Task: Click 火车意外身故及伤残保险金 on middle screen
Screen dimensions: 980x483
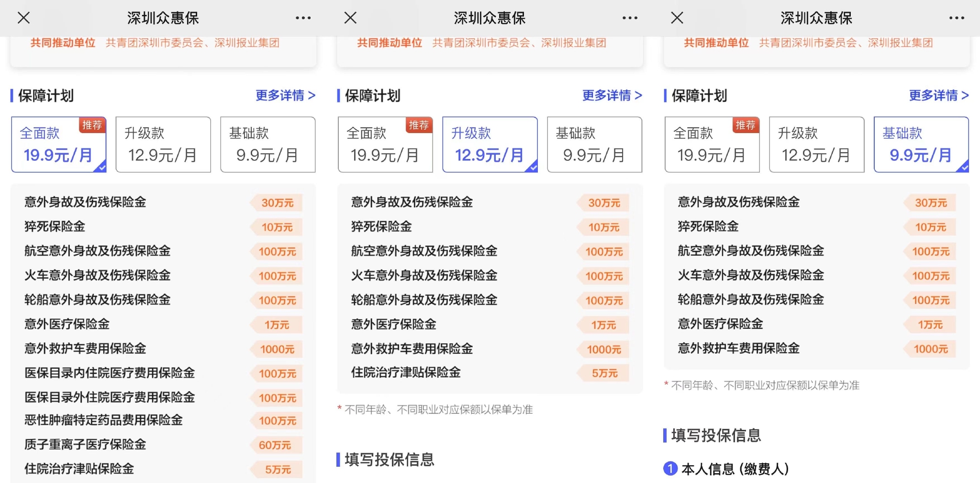Action: (424, 275)
